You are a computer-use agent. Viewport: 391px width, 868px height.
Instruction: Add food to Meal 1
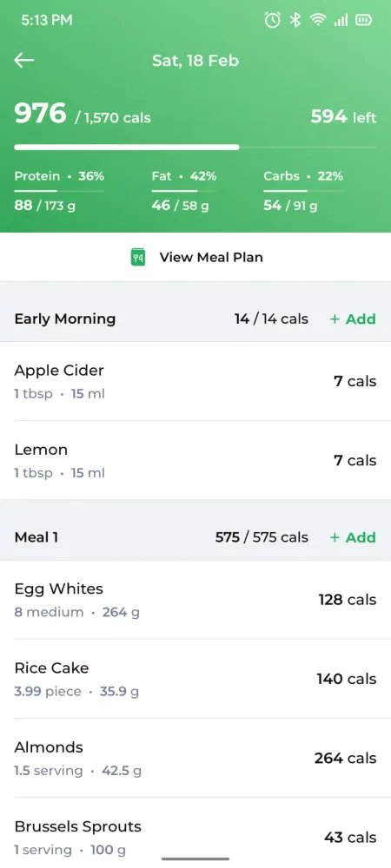[x=353, y=537]
